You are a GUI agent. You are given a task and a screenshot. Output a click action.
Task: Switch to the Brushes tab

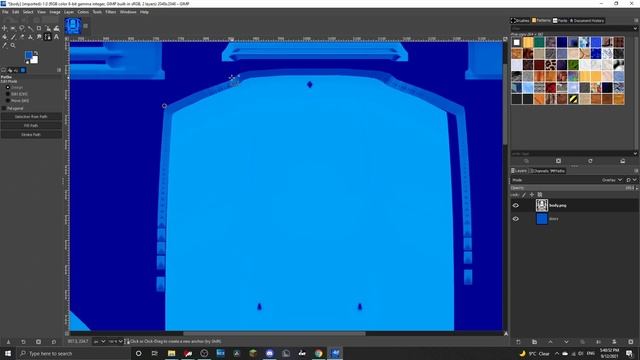520,20
